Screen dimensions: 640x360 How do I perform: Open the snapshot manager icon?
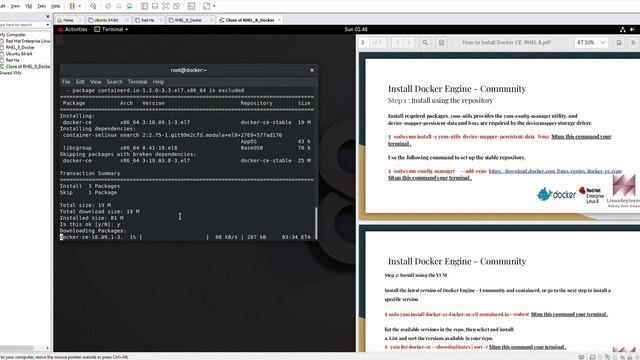(x=129, y=6)
